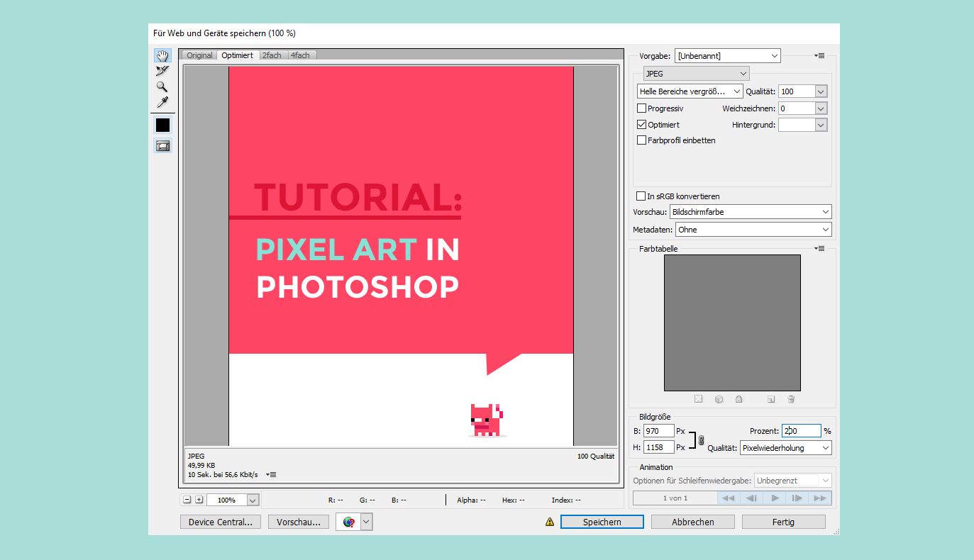This screenshot has height=560, width=974.
Task: Check In sRGB konvertieren
Action: pos(641,196)
